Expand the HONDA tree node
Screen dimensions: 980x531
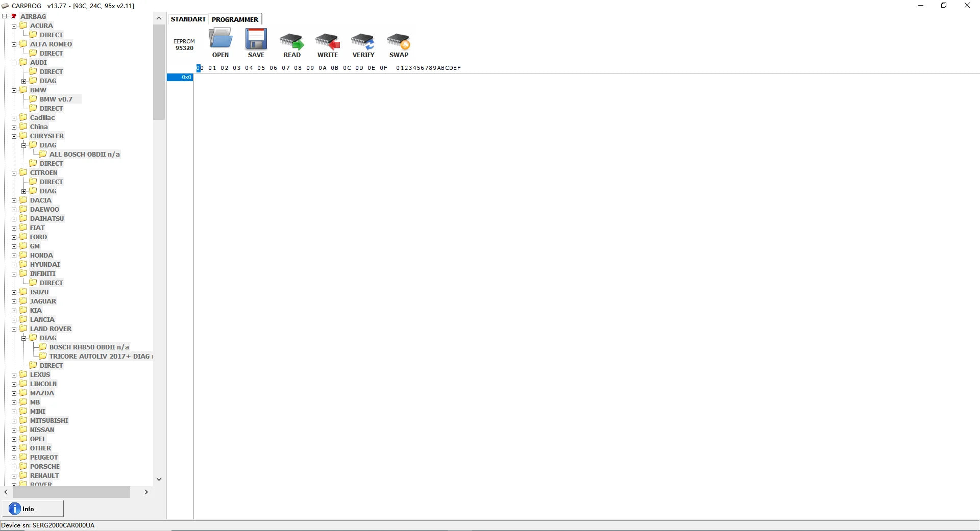(x=14, y=256)
